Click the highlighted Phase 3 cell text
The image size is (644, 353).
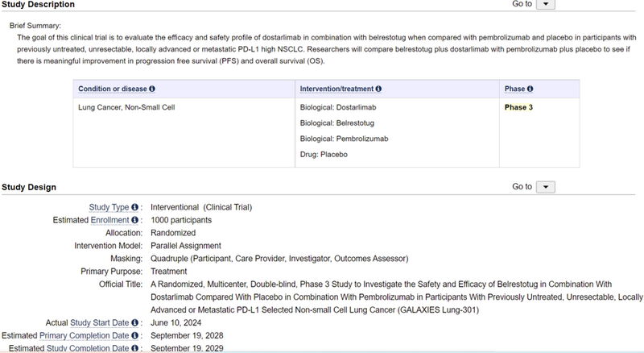point(518,107)
